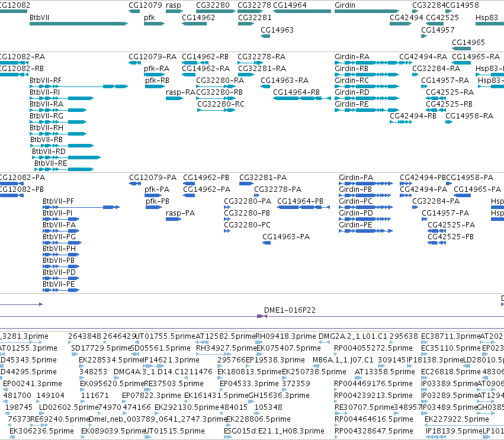Select EST UT01755.5prime

coord(165,336)
